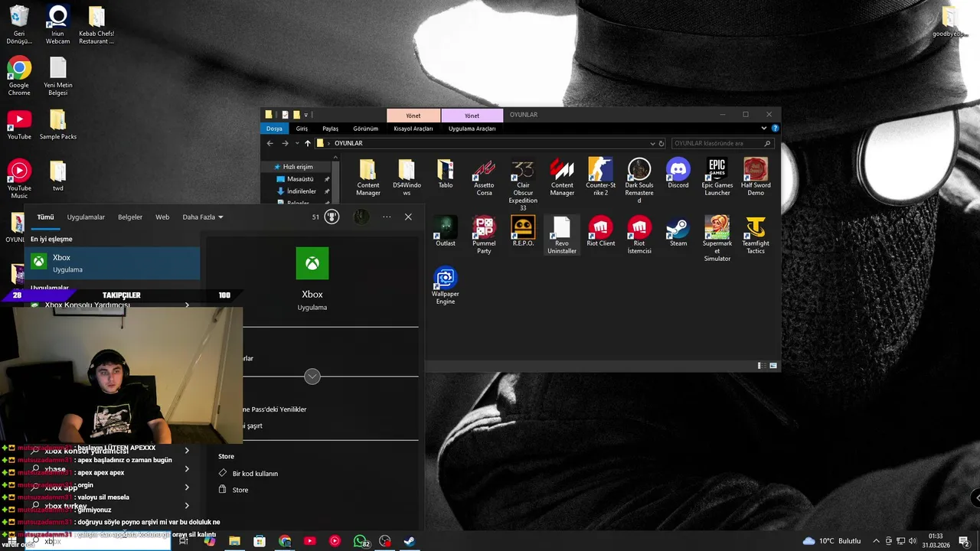980x551 pixels.
Task: Go up one folder level
Action: (308, 143)
